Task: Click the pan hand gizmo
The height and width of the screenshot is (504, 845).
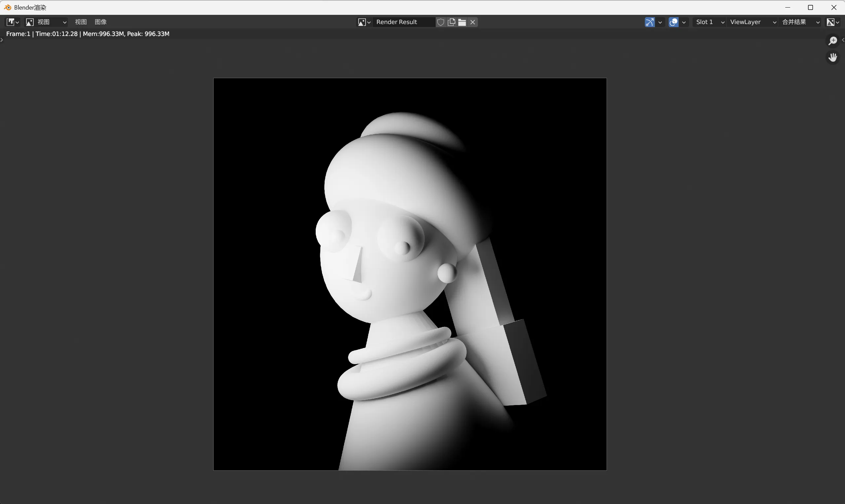Action: 832,57
